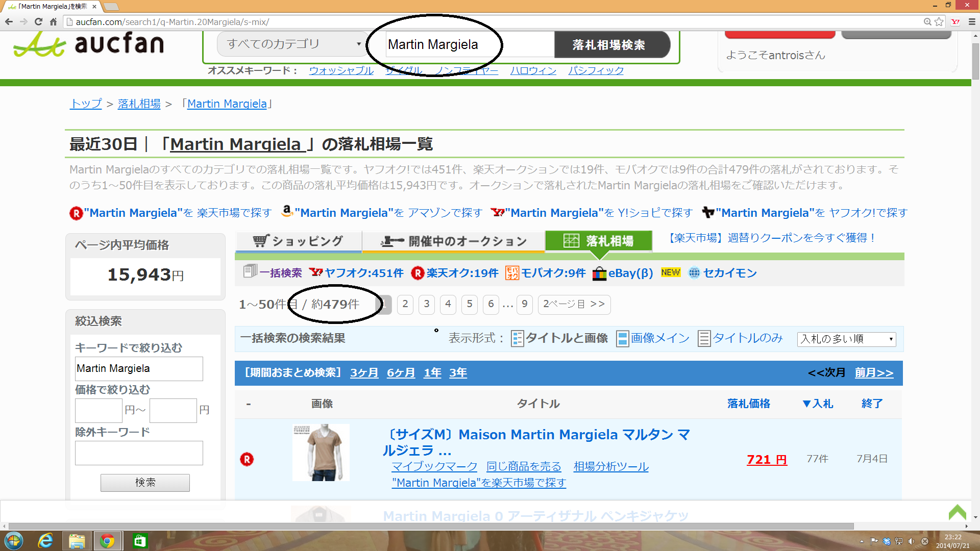Open the 6ヶ月 period search link
Image resolution: width=980 pixels, height=551 pixels.
point(401,373)
